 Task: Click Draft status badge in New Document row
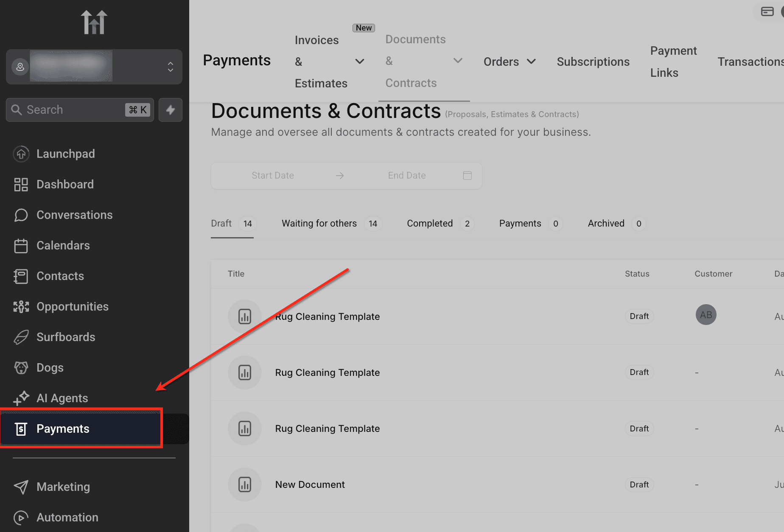point(639,484)
